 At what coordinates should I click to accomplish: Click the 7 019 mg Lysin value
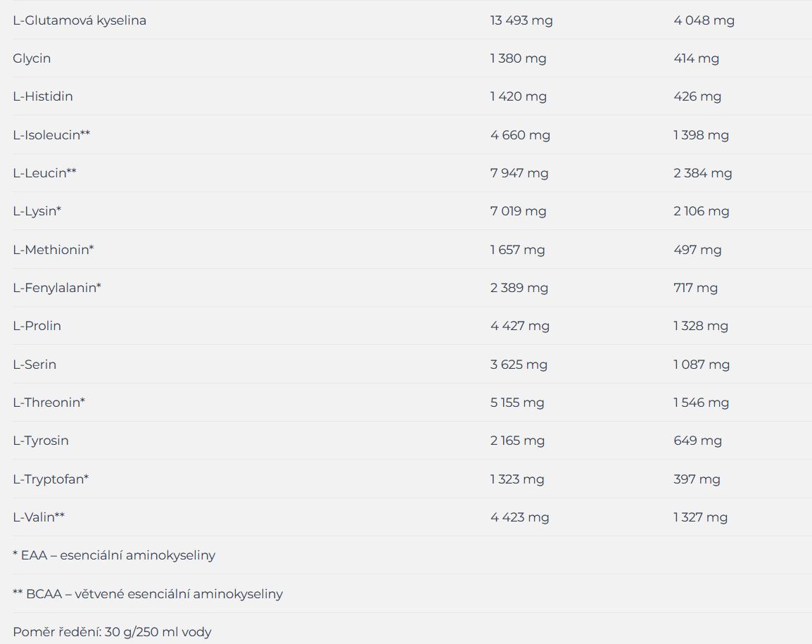click(x=518, y=211)
